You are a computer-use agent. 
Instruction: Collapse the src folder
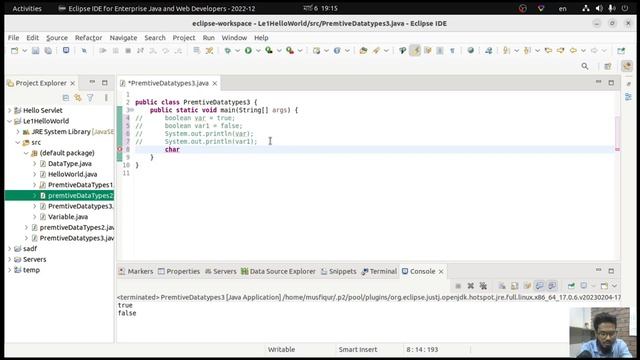pos(18,142)
